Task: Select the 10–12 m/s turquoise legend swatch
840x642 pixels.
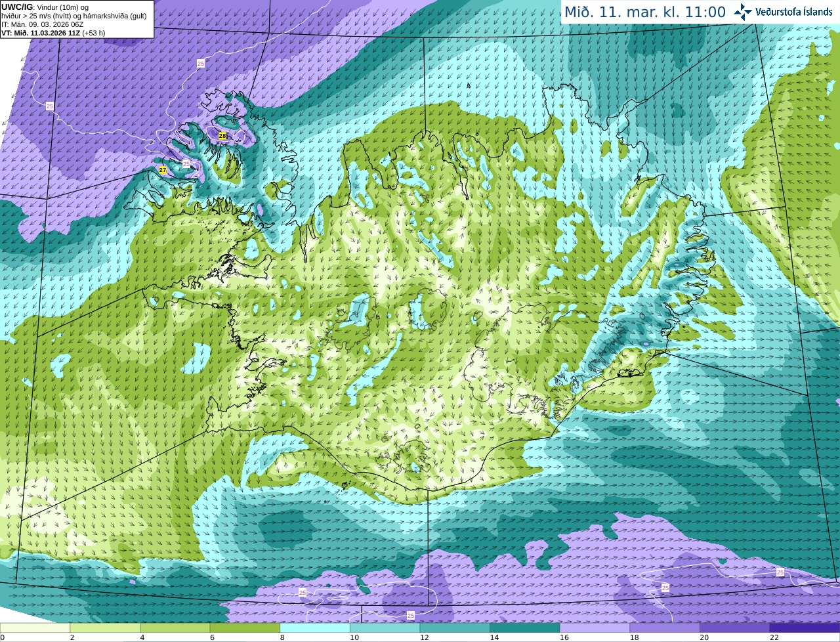Action: [385, 628]
